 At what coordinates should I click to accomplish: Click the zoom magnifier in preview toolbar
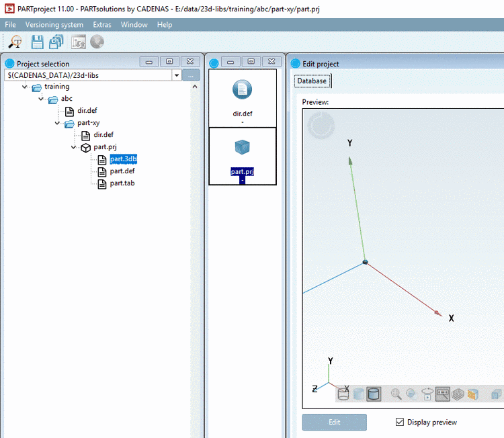click(396, 394)
